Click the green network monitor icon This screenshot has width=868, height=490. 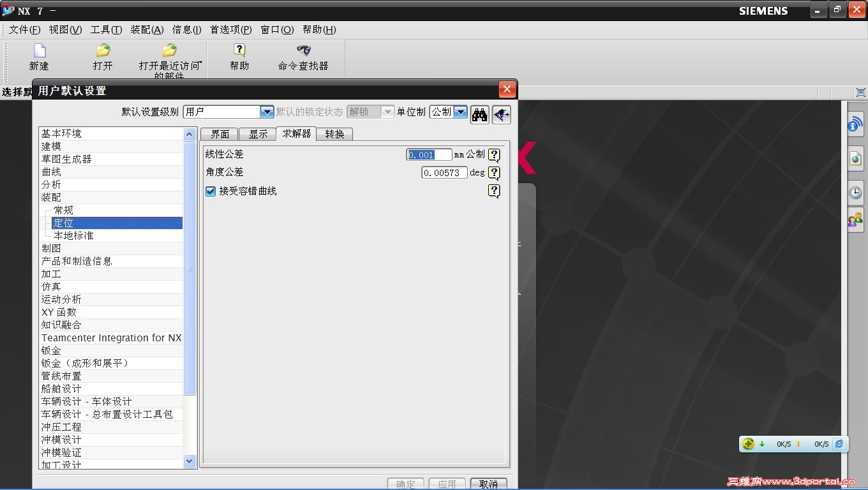click(x=748, y=444)
